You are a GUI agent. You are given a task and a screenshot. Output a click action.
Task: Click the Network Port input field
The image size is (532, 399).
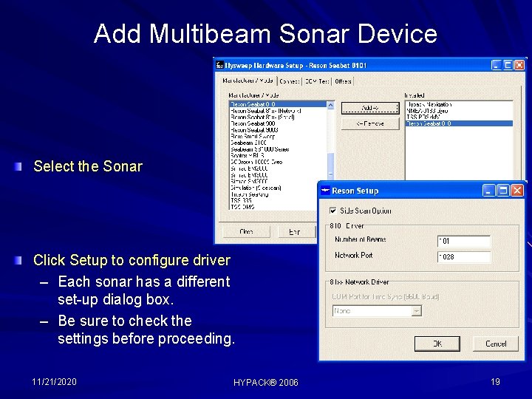(x=464, y=257)
